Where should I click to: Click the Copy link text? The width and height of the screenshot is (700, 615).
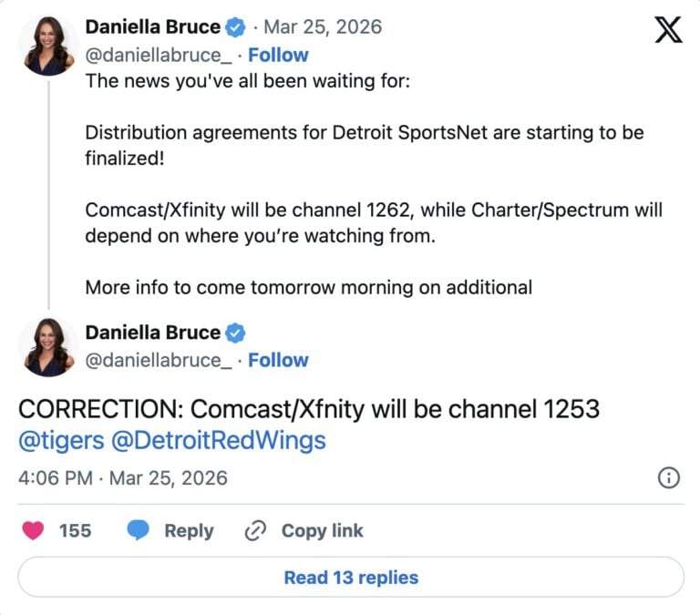322,530
